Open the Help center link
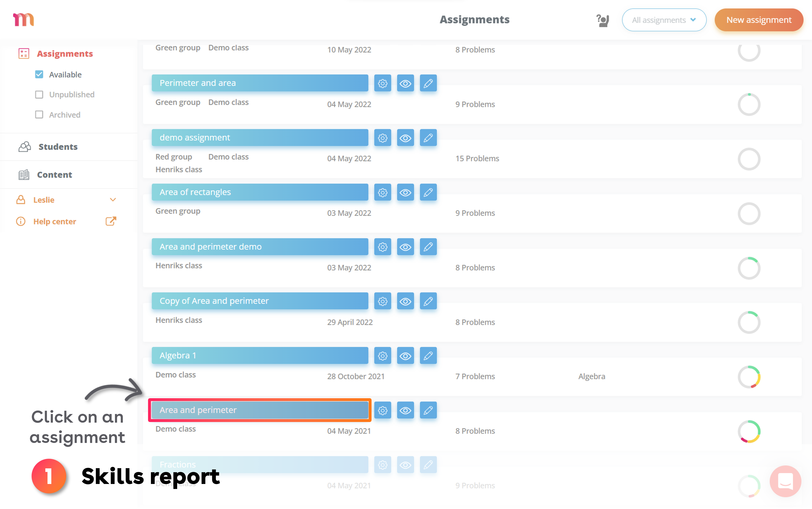Screen dimensions: 812x509 (x=55, y=222)
